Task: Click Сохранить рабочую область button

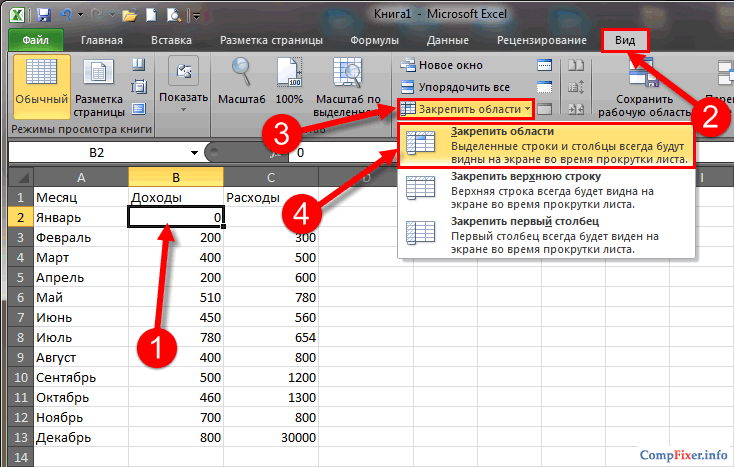Action: 644,87
